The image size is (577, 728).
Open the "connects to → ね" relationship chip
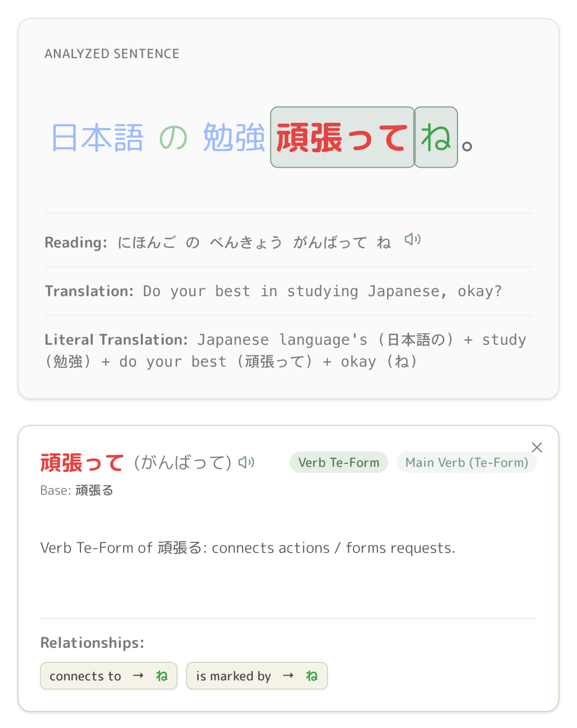tap(109, 676)
